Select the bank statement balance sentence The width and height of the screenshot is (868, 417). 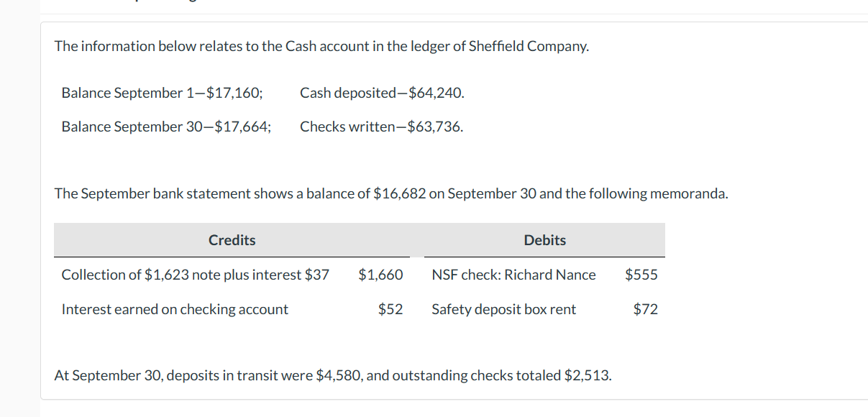coord(391,193)
